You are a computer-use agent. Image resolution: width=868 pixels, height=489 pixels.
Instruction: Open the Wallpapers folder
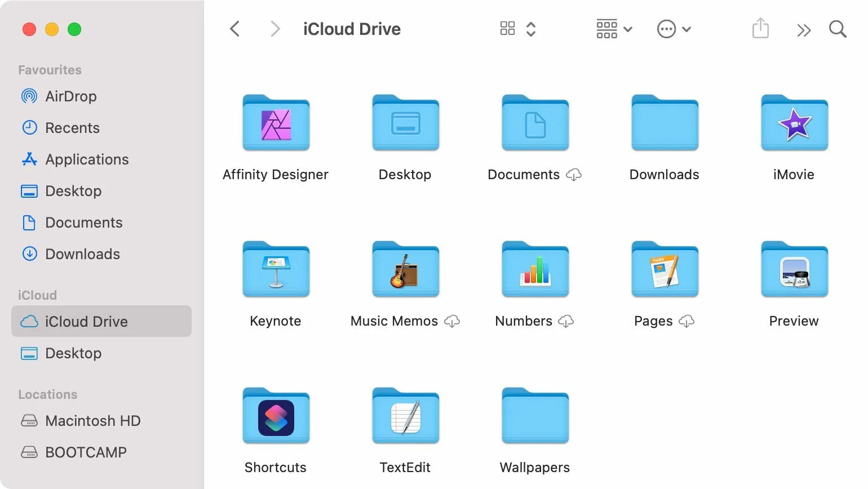535,415
